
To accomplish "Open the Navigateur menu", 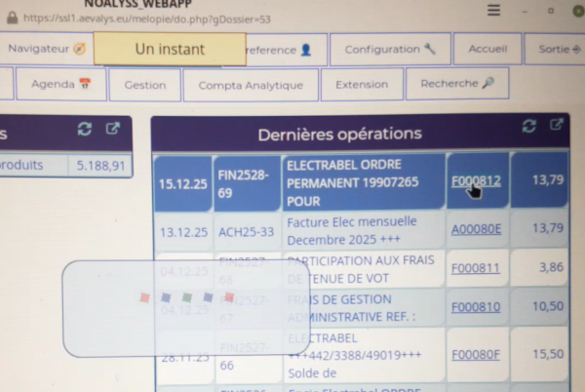I will click(x=46, y=49).
